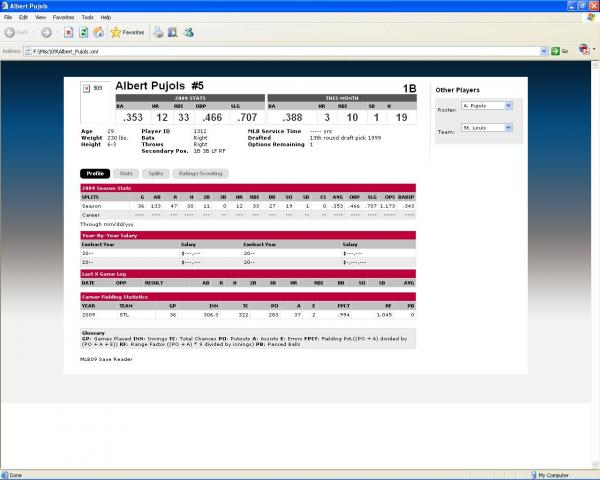Click the toolbar icon right of Print
Screen dimensions: 600x480
173,33
